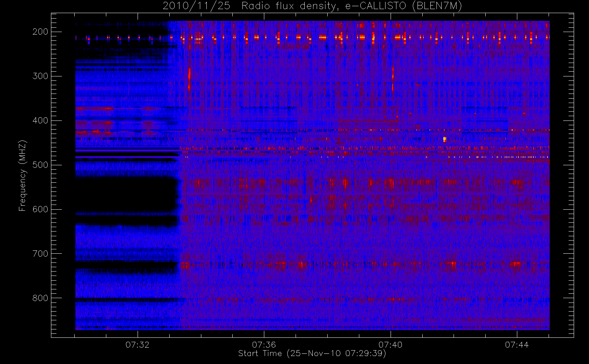Screen dimensions: 589x364
Task: Select the 600 MHz frequency axis label
Action: pyautogui.click(x=40, y=209)
